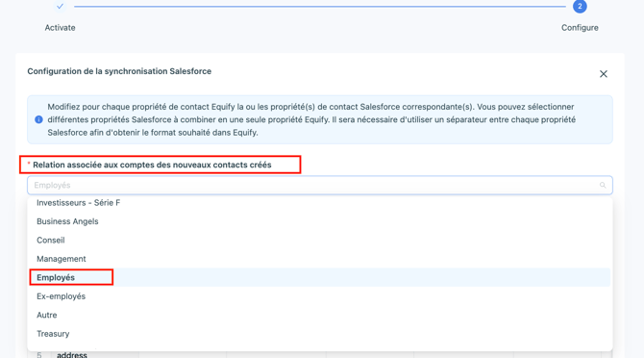Click the Activate step label
This screenshot has width=644, height=358.
(60, 28)
